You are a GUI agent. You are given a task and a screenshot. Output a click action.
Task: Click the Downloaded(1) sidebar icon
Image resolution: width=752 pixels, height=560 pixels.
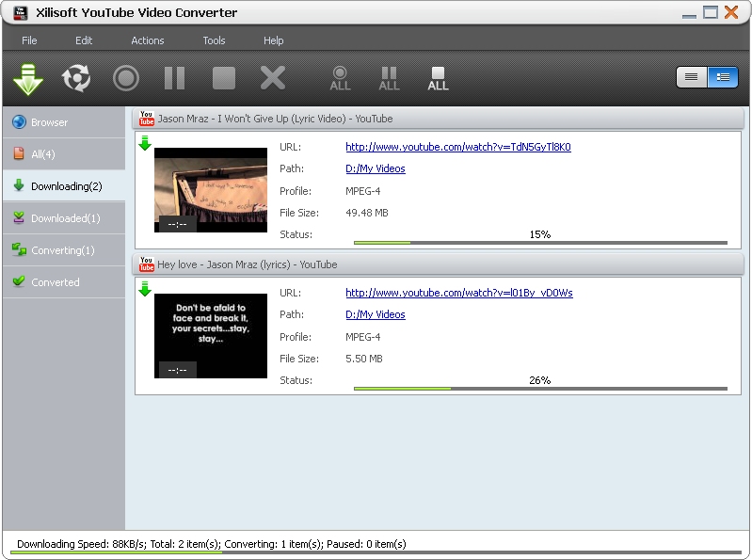19,217
